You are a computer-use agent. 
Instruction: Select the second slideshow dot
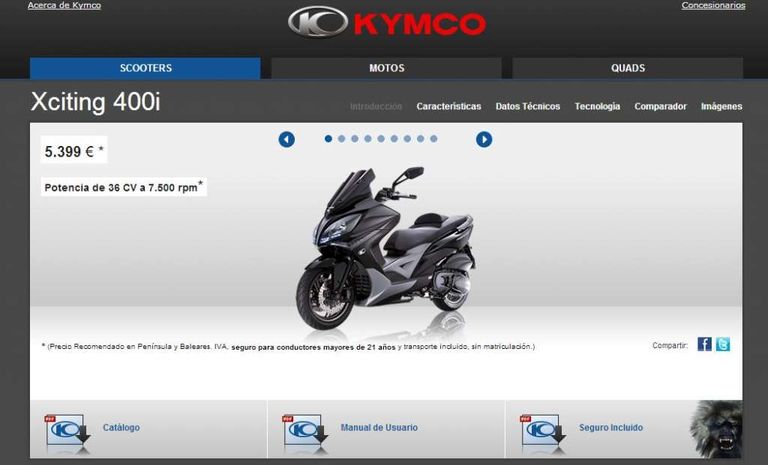[x=341, y=139]
